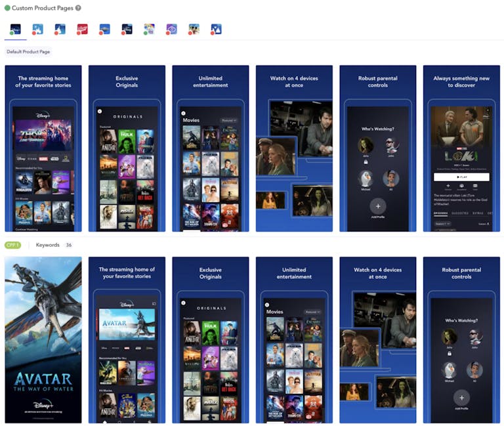Click the green dot beside Custom Product Pages
This screenshot has width=504, height=426.
tap(7, 8)
